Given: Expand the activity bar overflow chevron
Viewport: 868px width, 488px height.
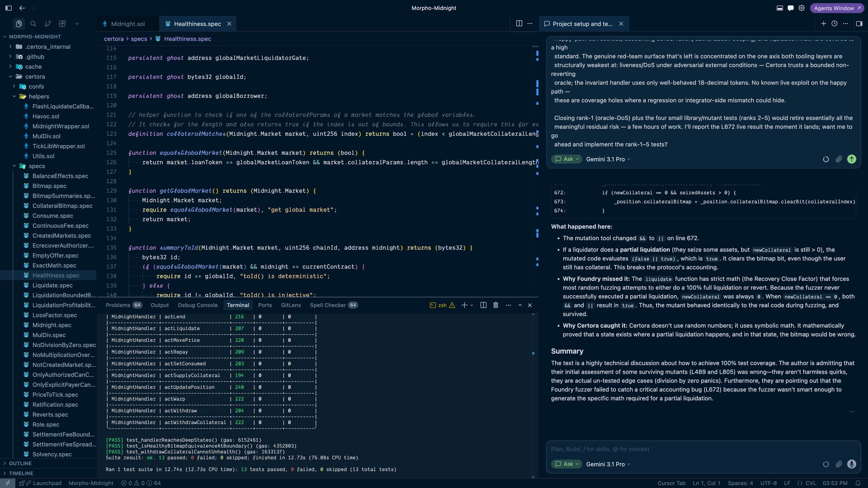Looking at the screenshot, I should [x=77, y=24].
